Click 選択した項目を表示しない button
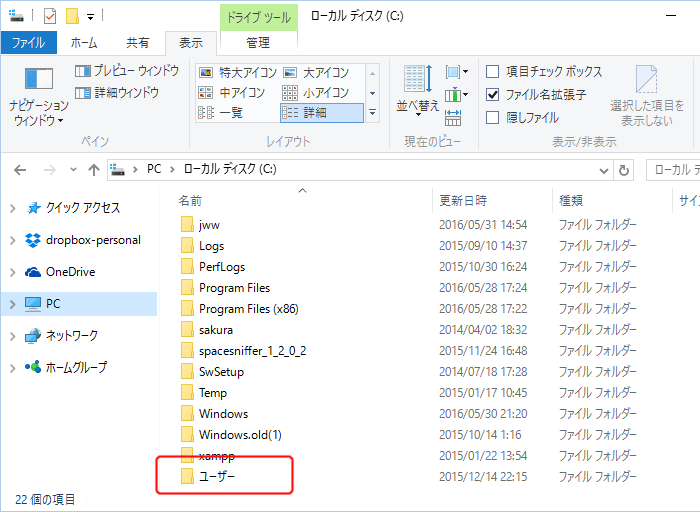 tap(647, 96)
